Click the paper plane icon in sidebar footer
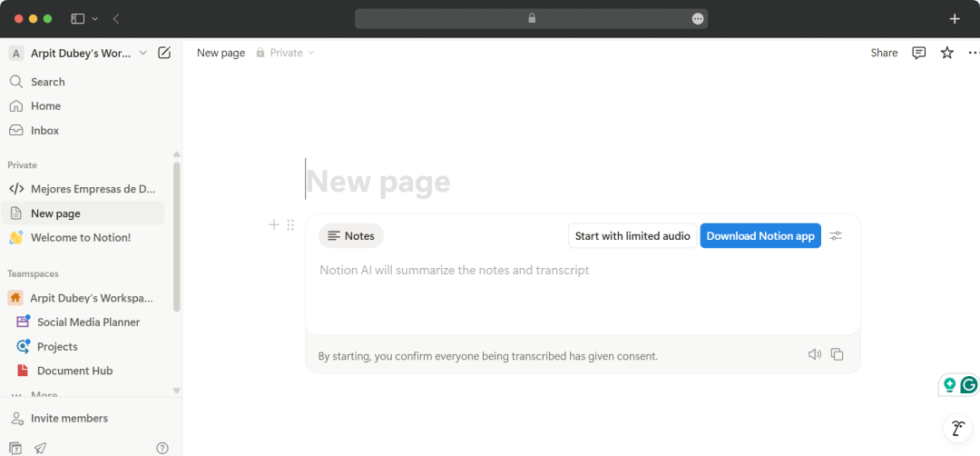980x456 pixels. 40,448
